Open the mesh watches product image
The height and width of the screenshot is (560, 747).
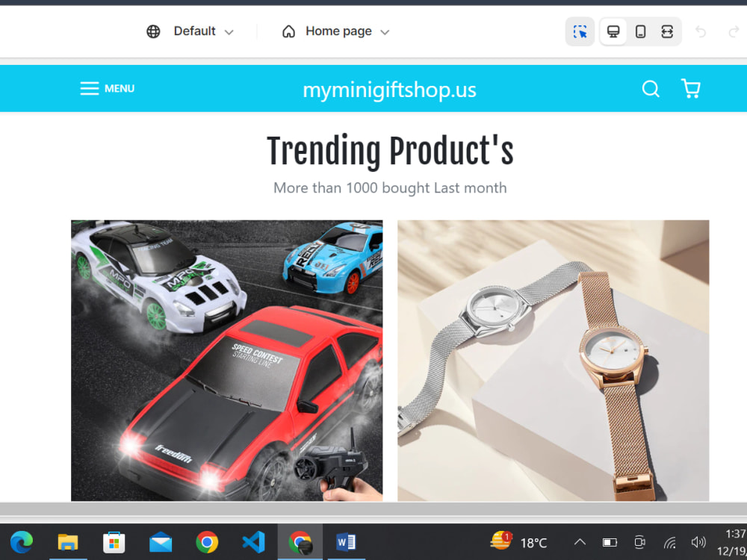(x=553, y=361)
